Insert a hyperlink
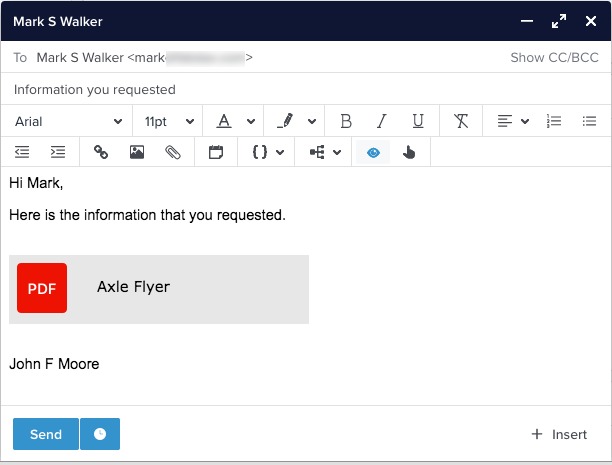The width and height of the screenshot is (612, 465). coord(100,152)
